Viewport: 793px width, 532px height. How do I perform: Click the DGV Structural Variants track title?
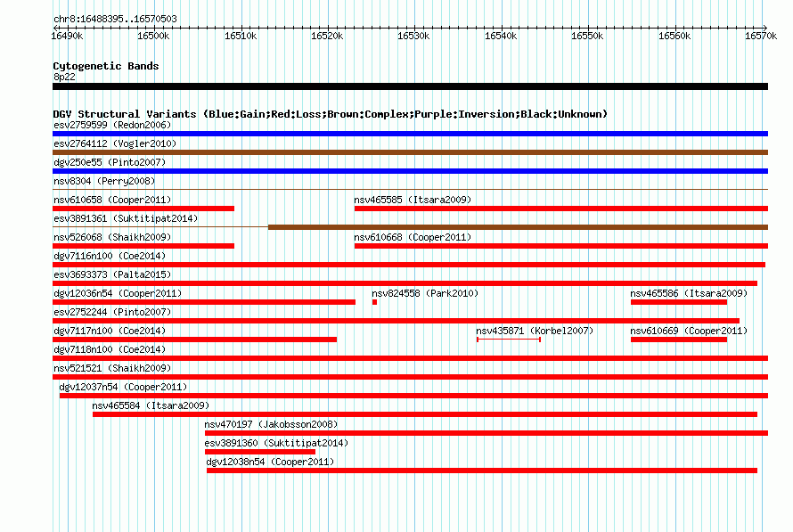(x=331, y=114)
